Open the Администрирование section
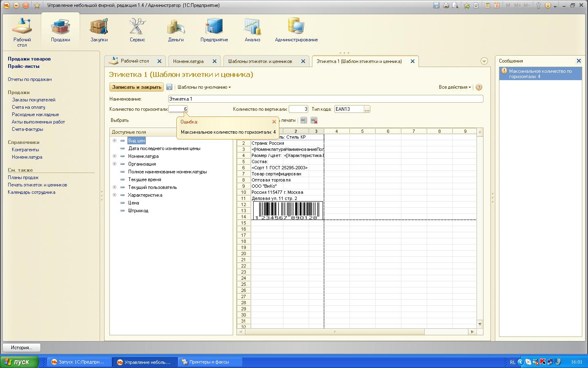This screenshot has width=588, height=368. click(296, 30)
